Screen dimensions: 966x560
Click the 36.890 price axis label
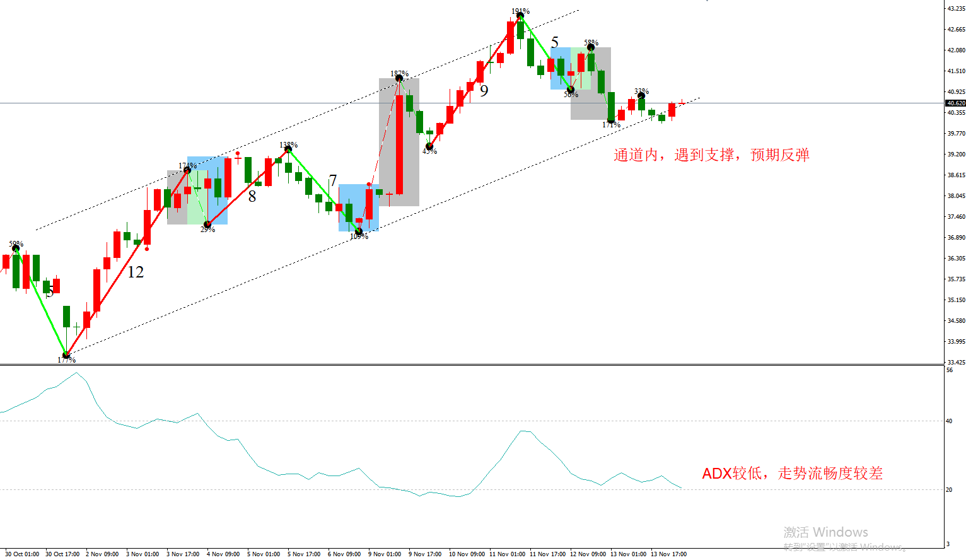coord(956,238)
